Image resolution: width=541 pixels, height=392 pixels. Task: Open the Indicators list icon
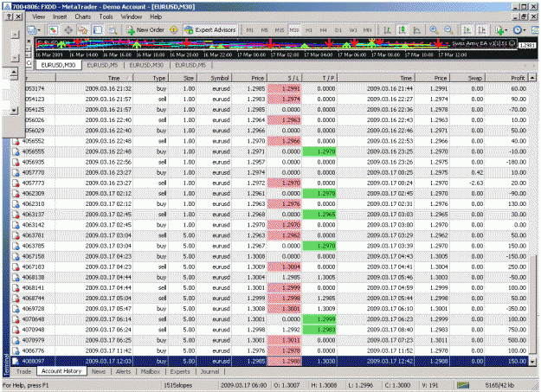pyautogui.click(x=499, y=30)
